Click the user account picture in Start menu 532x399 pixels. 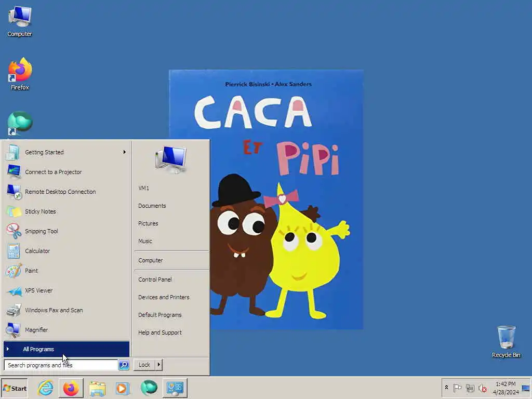click(171, 159)
